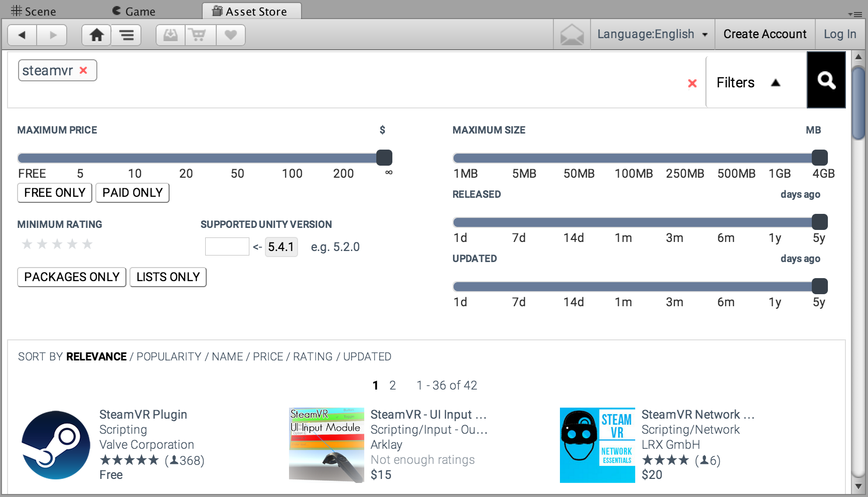Switch to the Game tab
Image resolution: width=868 pixels, height=497 pixels.
(133, 11)
